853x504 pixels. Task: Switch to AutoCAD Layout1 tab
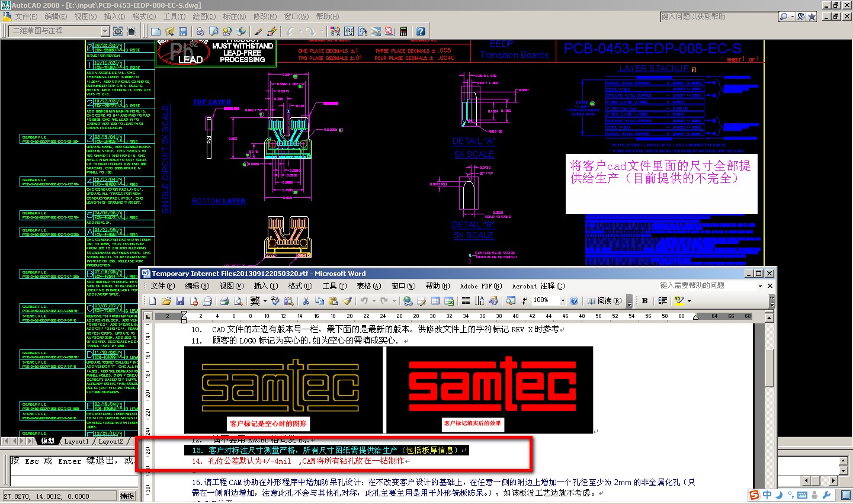click(x=76, y=441)
